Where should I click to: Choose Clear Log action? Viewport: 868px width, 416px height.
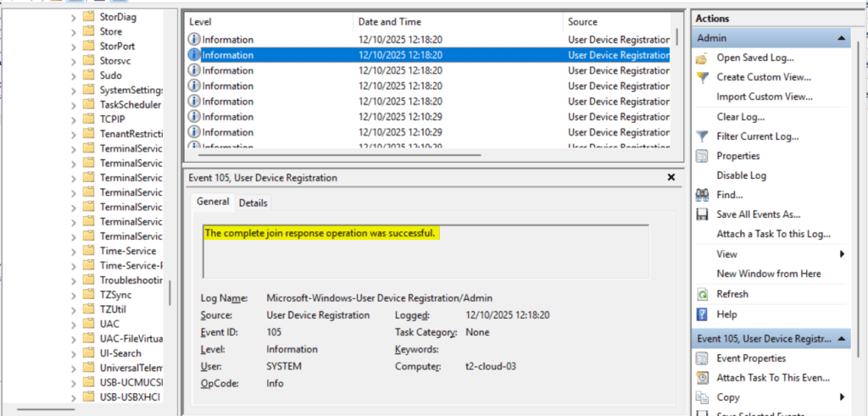pyautogui.click(x=740, y=117)
